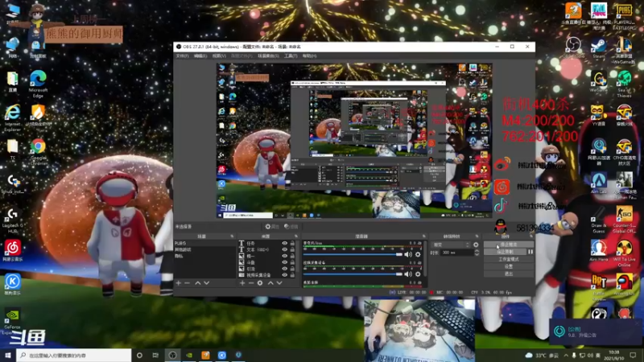
Task: Toggle visibility of 斗鱼 image source
Action: pyautogui.click(x=285, y=262)
